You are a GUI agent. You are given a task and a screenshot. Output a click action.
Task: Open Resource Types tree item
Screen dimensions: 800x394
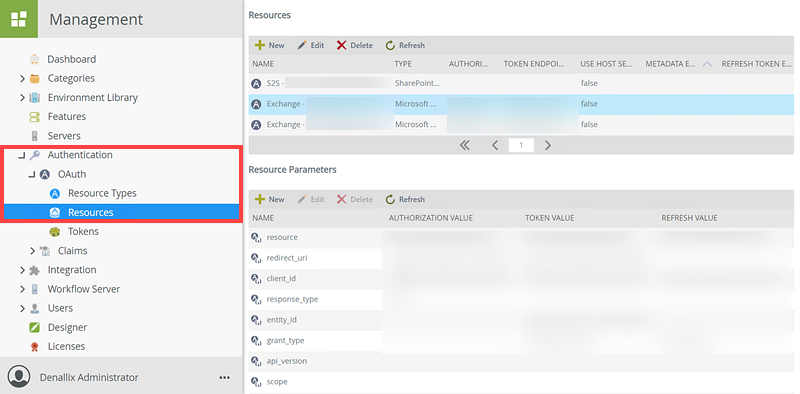click(102, 193)
